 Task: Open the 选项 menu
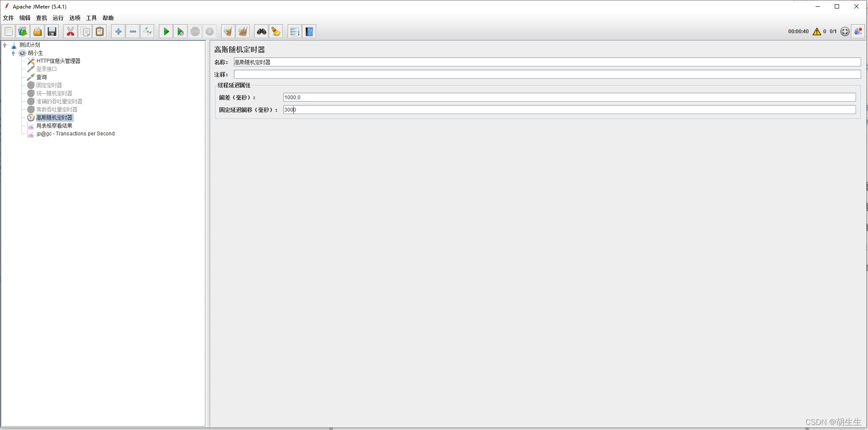click(75, 18)
